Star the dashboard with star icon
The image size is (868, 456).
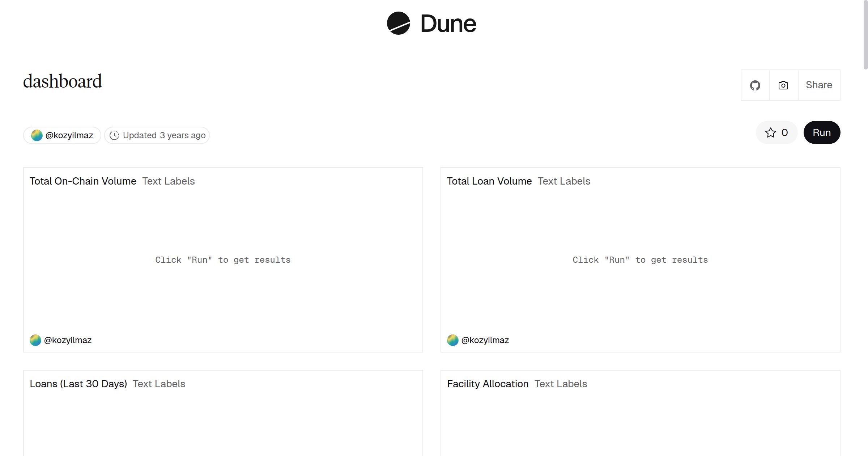[x=771, y=133]
